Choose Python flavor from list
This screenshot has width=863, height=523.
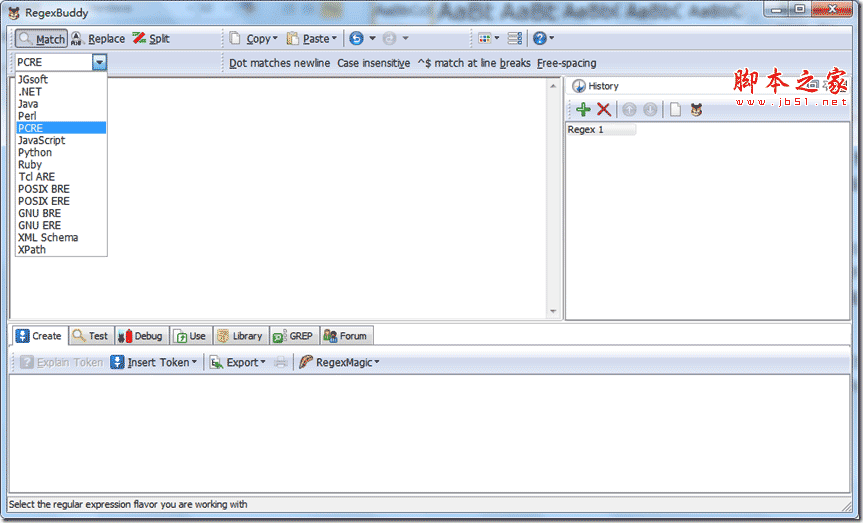point(61,152)
